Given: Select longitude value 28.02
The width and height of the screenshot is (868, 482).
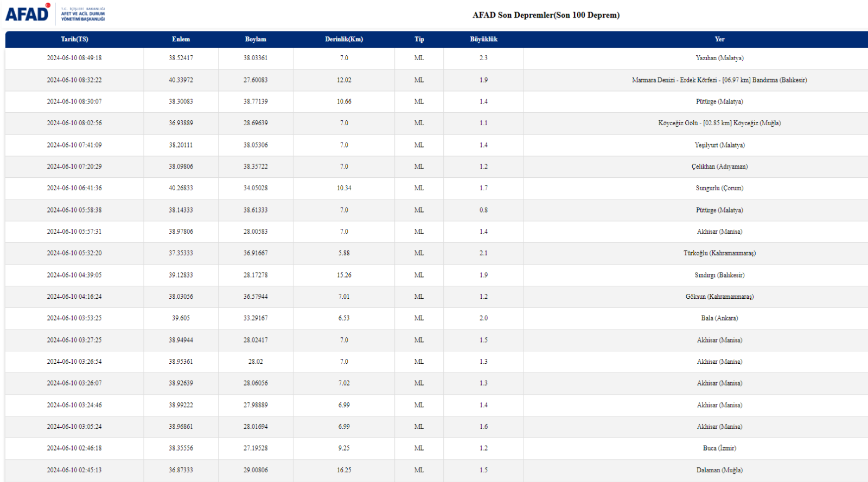Looking at the screenshot, I should [256, 362].
